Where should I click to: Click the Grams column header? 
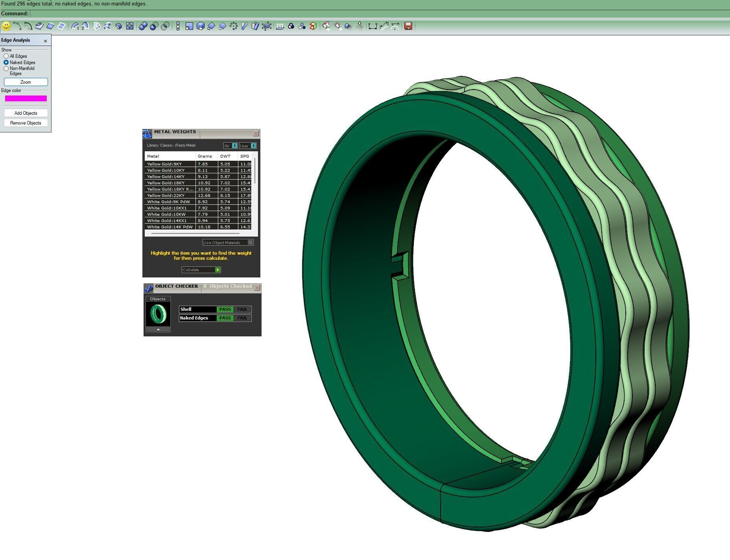click(206, 156)
